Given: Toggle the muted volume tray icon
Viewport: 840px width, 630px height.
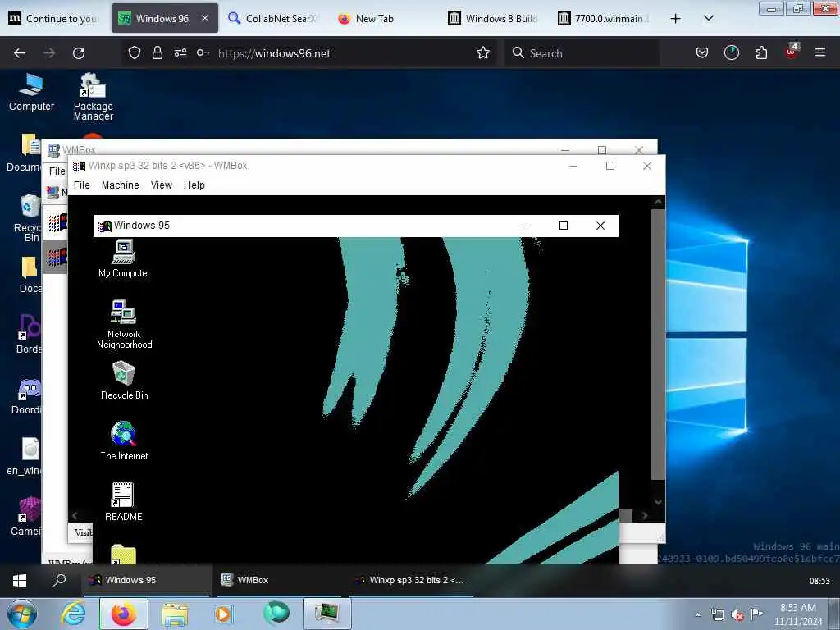Looking at the screenshot, I should pos(737,615).
